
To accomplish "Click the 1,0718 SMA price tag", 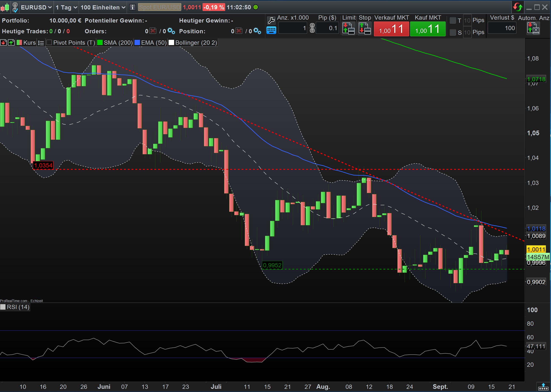I will coord(536,79).
